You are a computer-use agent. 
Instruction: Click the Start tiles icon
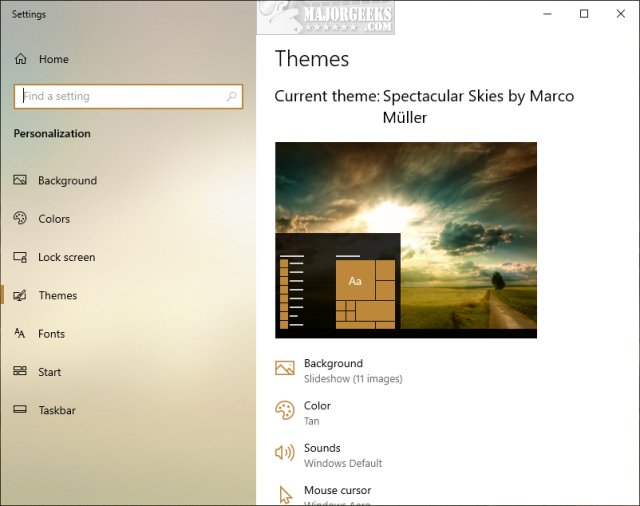pyautogui.click(x=20, y=372)
